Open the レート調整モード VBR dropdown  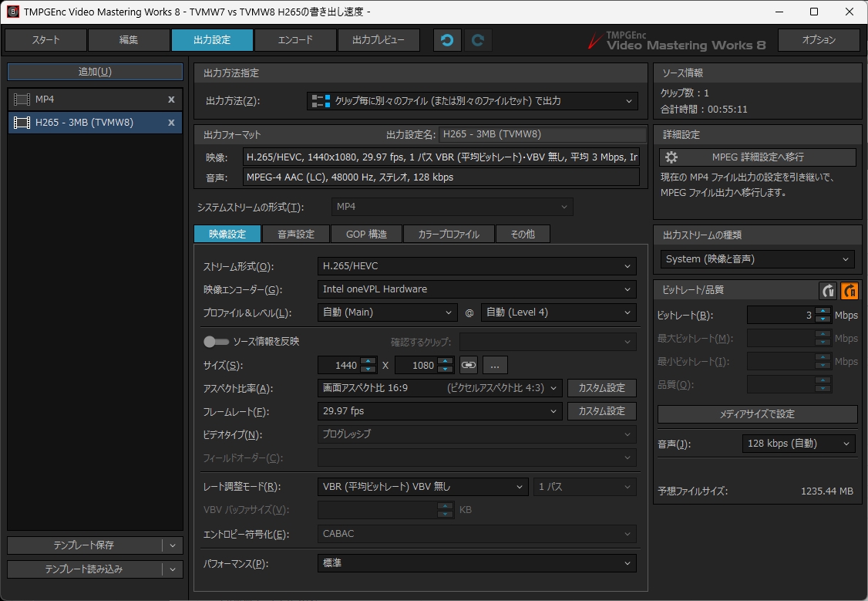pos(423,487)
